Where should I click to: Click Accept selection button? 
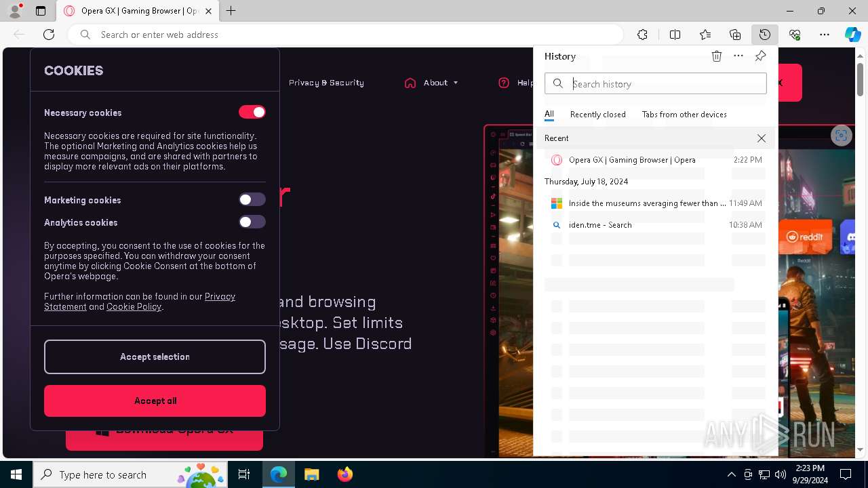pos(155,357)
